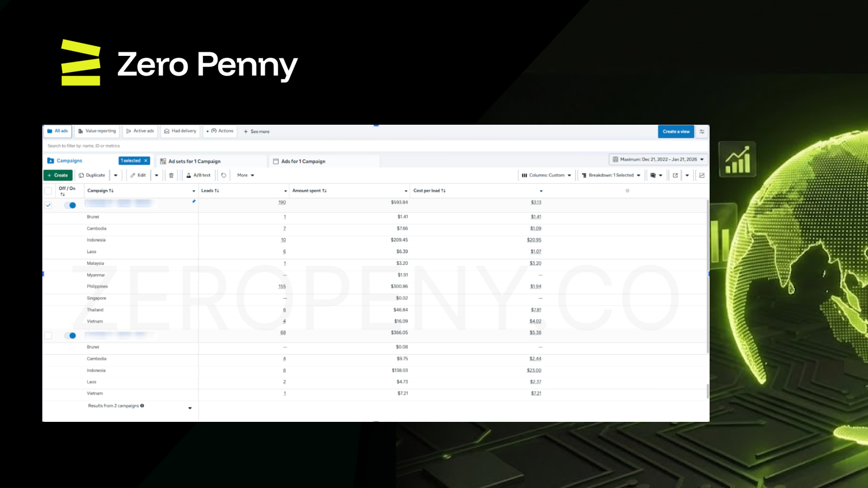Image resolution: width=868 pixels, height=488 pixels.
Task: Open view settings sliders icon
Action: click(x=702, y=131)
